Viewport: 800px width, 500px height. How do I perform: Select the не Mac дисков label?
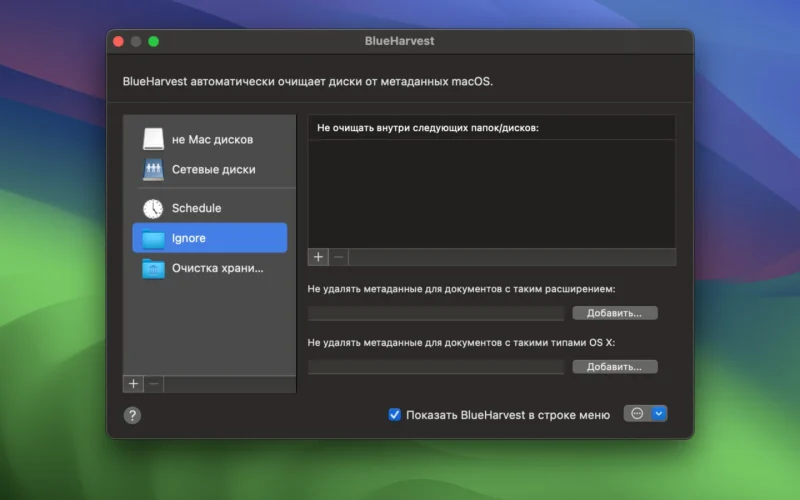click(x=212, y=139)
